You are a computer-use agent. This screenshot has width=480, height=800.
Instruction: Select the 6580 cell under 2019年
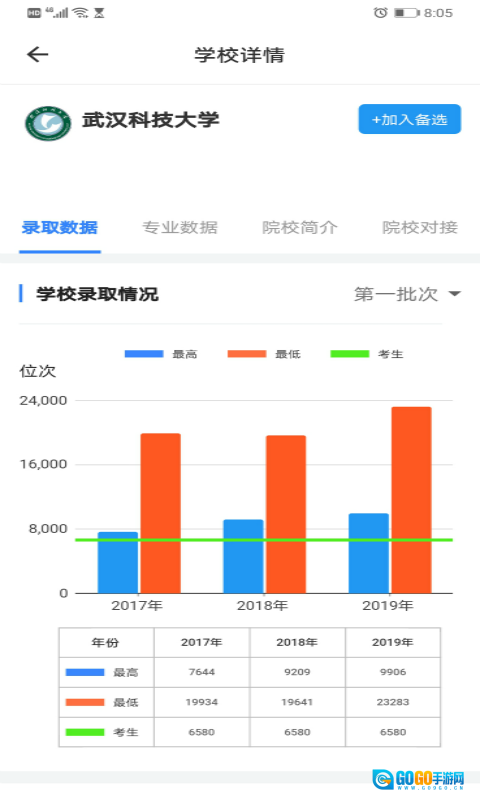click(x=393, y=732)
